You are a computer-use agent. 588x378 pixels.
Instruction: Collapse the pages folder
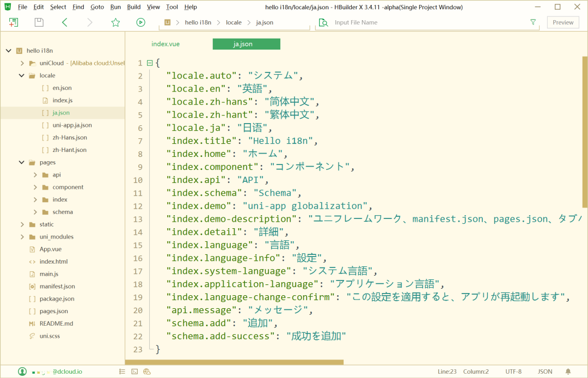click(22, 162)
